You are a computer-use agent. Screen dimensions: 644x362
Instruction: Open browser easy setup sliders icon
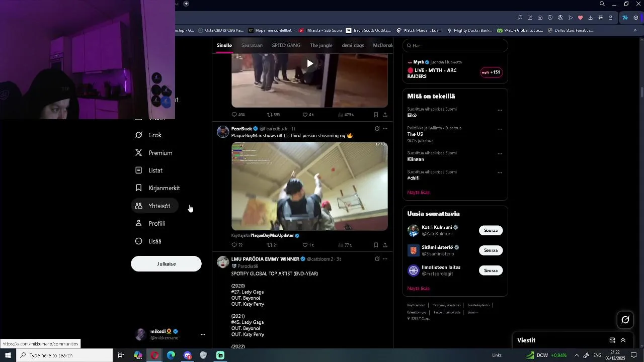tap(600, 18)
